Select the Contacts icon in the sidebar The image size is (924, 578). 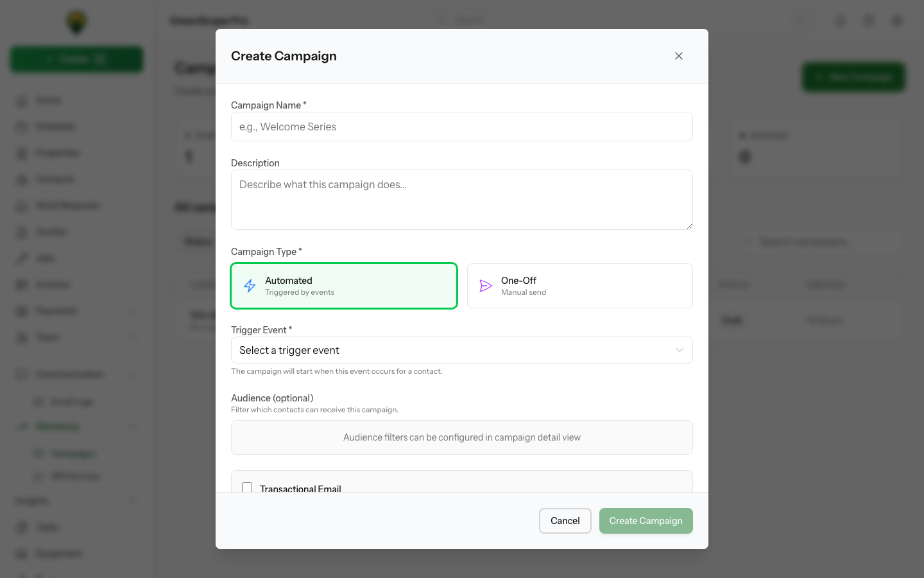(22, 179)
